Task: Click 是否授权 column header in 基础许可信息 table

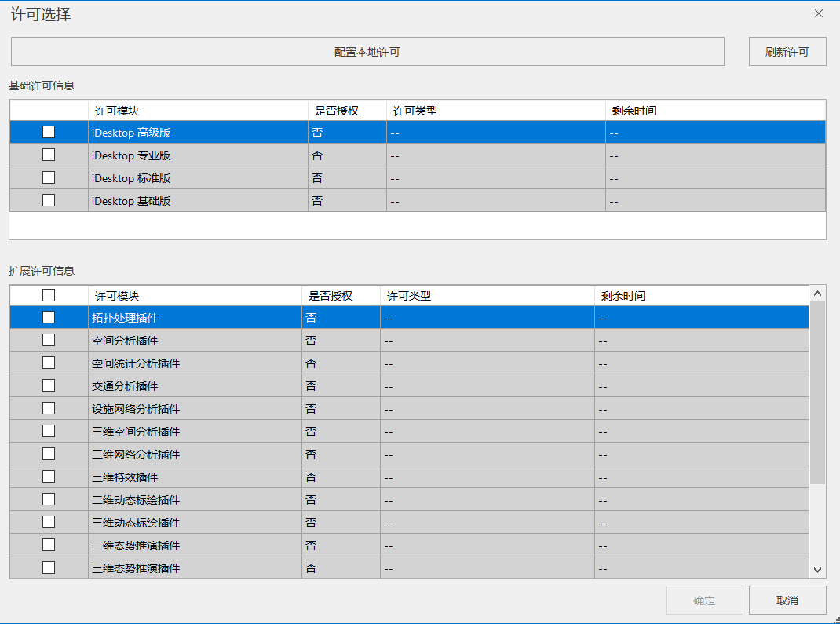Action: pos(347,111)
